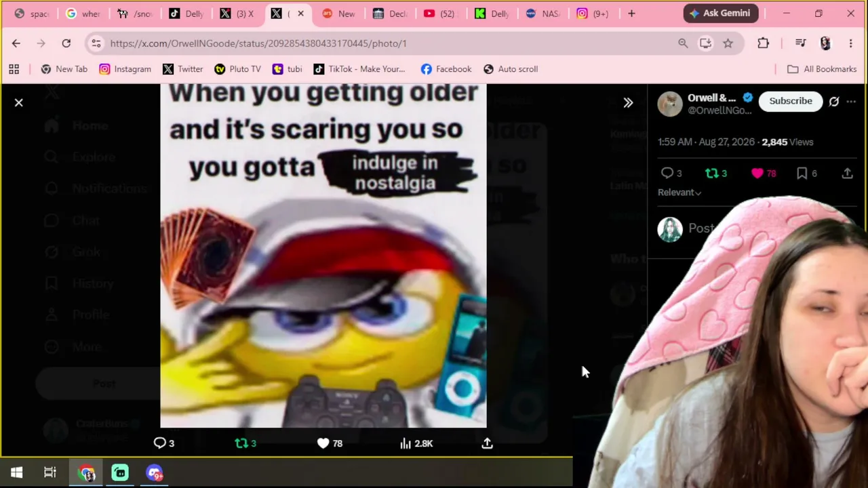Open the Chrome profile avatar

[825, 43]
